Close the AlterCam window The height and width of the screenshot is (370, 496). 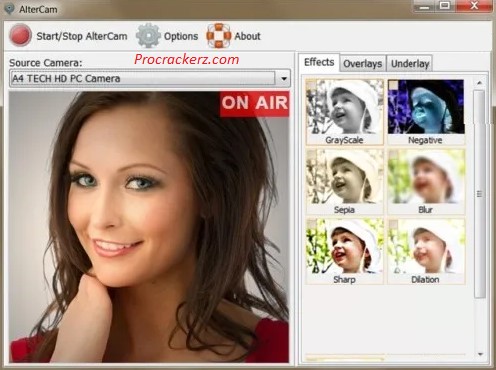click(474, 6)
